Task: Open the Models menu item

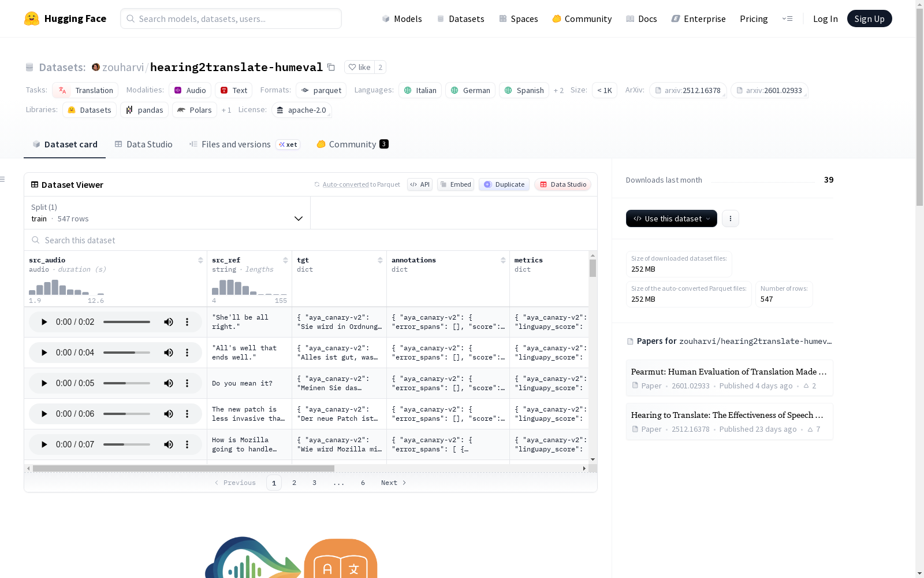Action: coord(402,18)
